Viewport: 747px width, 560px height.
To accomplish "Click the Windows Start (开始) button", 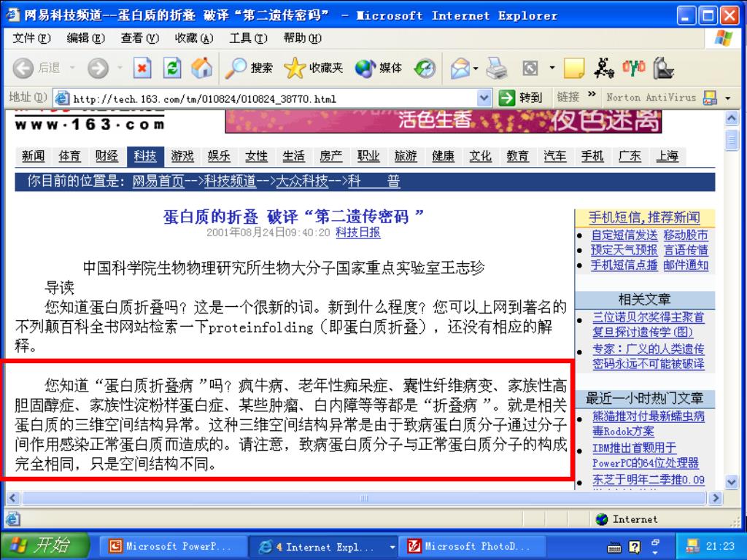I will click(x=44, y=545).
